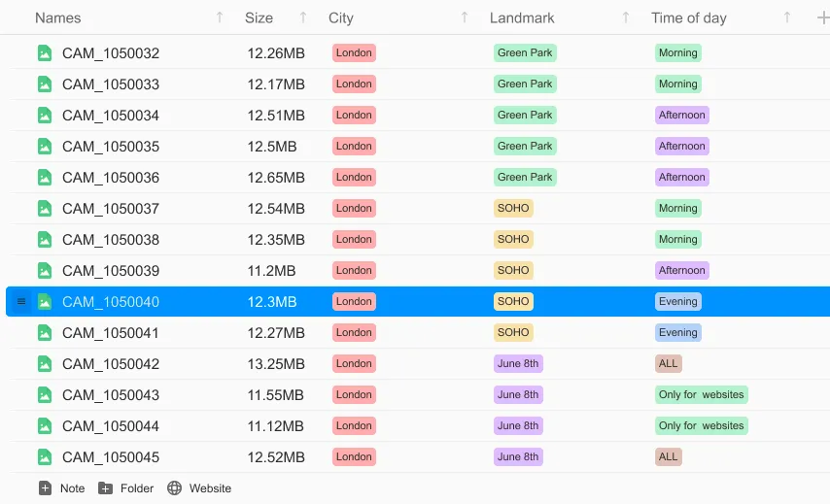830x504 pixels.
Task: Click the image icon for CAM_1050045
Action: [44, 457]
